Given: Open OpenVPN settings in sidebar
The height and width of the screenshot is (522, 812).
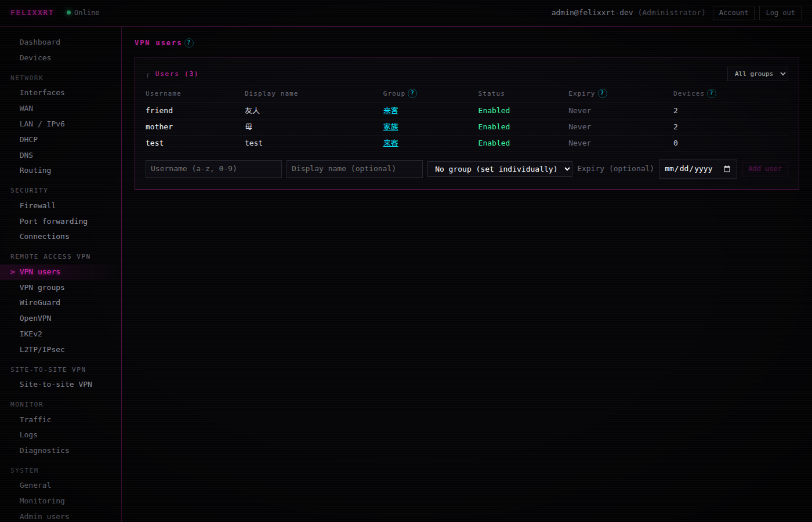Looking at the screenshot, I should coord(35,318).
